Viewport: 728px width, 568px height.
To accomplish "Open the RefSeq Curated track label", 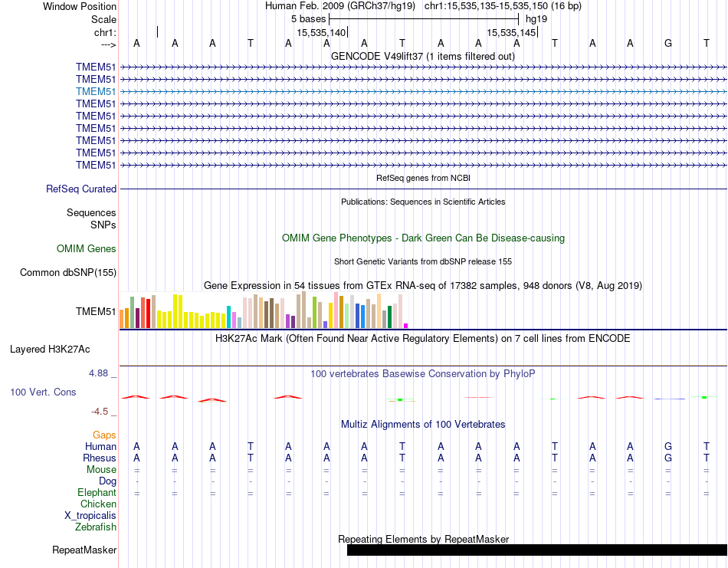I will click(81, 189).
